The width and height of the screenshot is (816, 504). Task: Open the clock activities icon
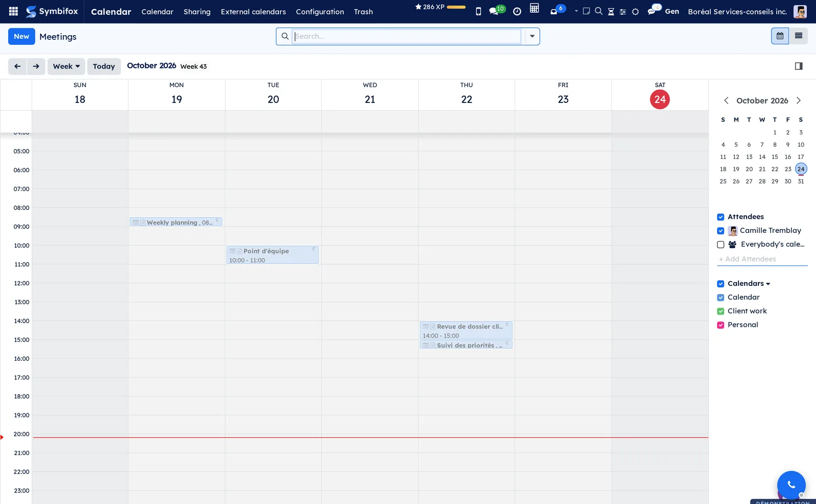click(x=517, y=11)
